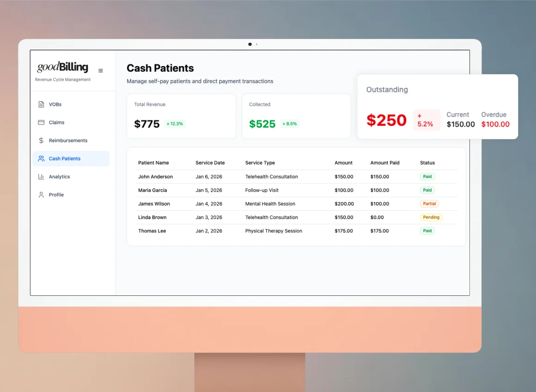Click the Mental Health Session cell
Screen dimensions: 536x392
pos(270,204)
